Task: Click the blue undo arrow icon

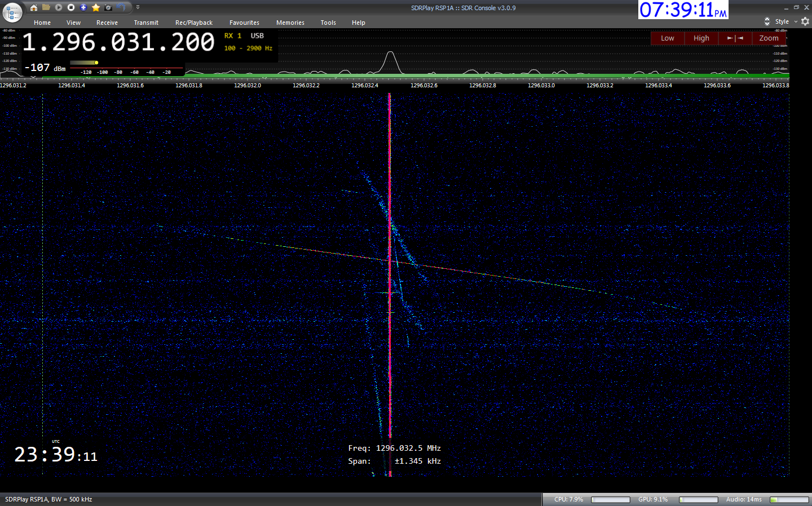Action: click(x=121, y=7)
